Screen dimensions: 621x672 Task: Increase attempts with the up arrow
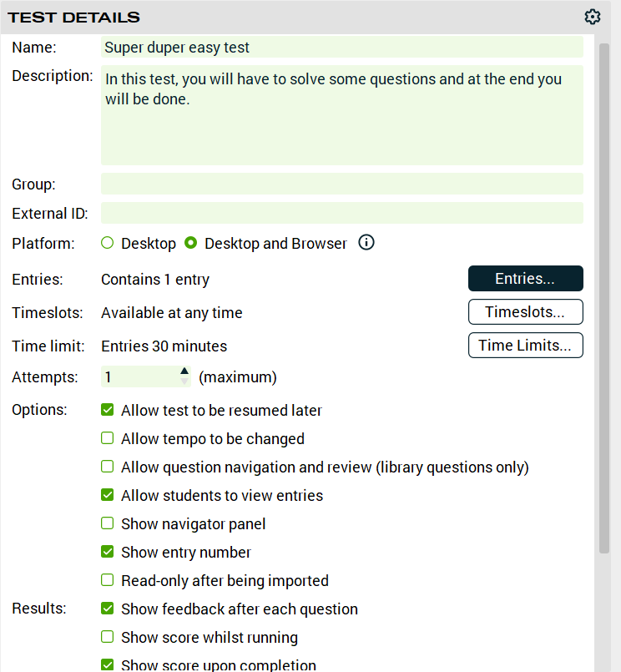pos(184,371)
